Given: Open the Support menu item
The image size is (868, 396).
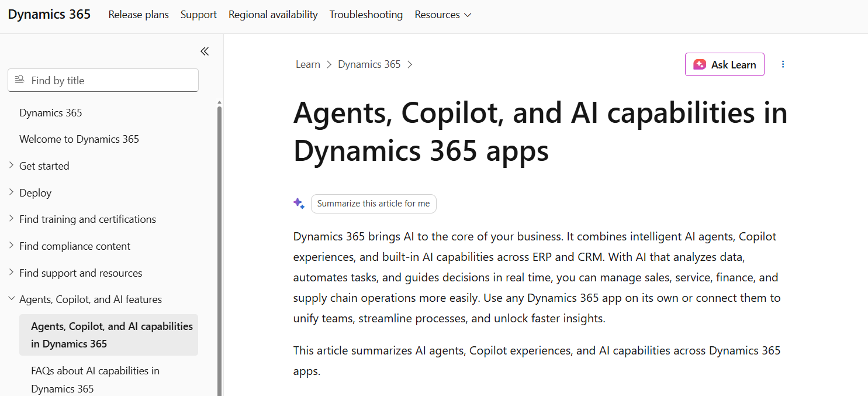Looking at the screenshot, I should tap(199, 15).
